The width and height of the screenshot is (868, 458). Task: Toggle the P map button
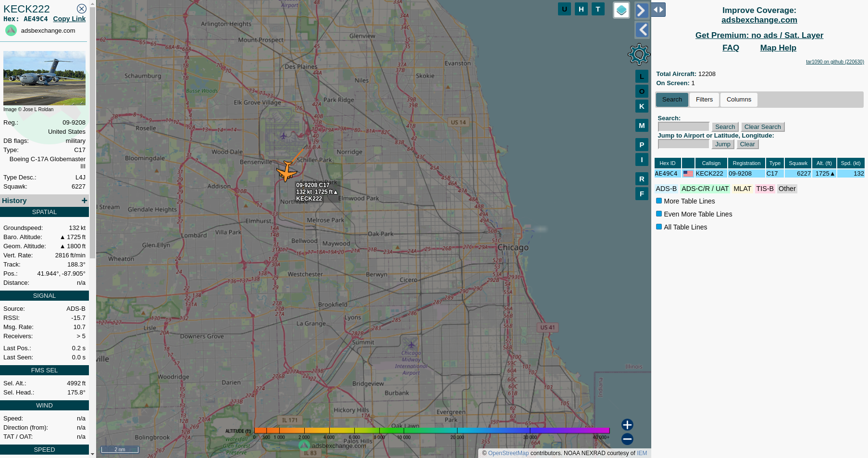click(642, 144)
